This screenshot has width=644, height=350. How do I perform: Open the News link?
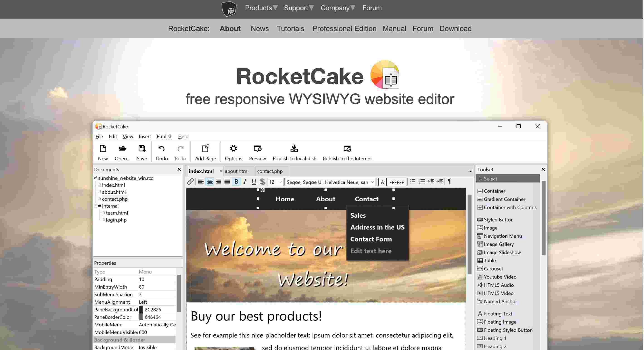pyautogui.click(x=259, y=29)
